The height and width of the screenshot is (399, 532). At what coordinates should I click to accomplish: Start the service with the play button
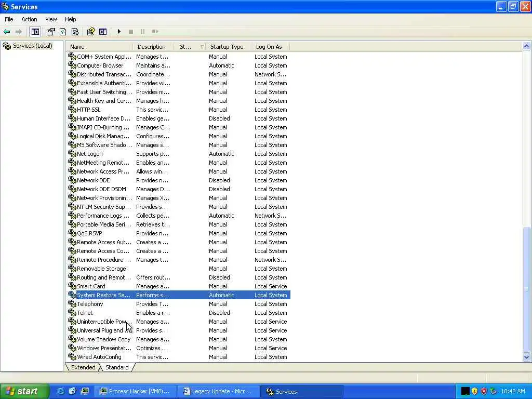pyautogui.click(x=119, y=32)
